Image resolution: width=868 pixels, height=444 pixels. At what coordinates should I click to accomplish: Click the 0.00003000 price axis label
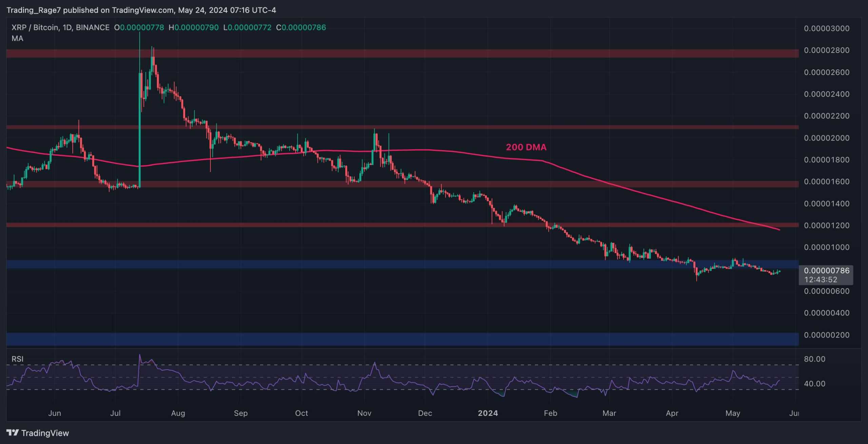point(827,28)
